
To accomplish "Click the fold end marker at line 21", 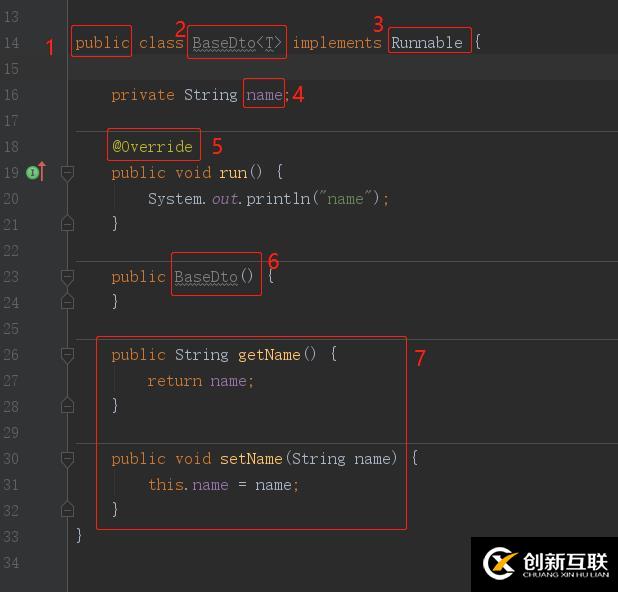I will (67, 223).
